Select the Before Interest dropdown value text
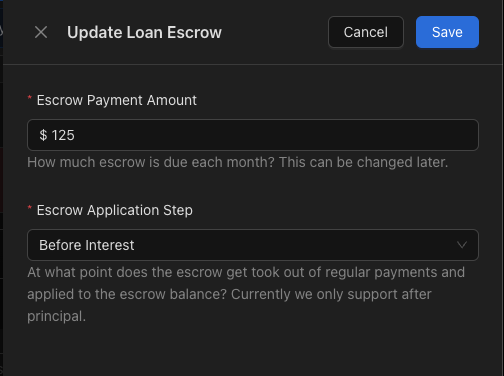Screen dimensions: 504x376 pyautogui.click(x=87, y=245)
